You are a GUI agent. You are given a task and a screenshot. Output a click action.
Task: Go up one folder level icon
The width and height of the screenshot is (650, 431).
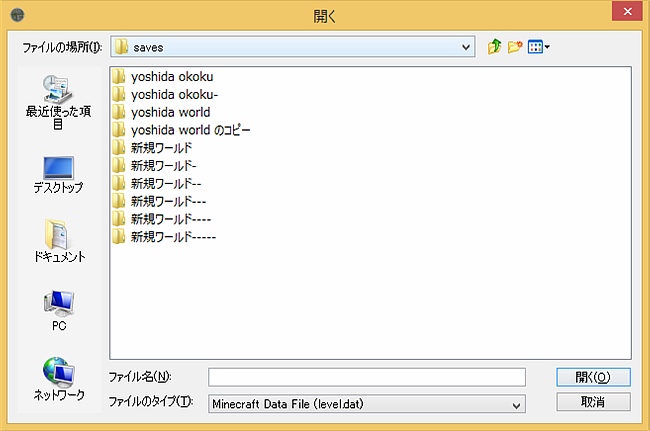click(x=494, y=47)
